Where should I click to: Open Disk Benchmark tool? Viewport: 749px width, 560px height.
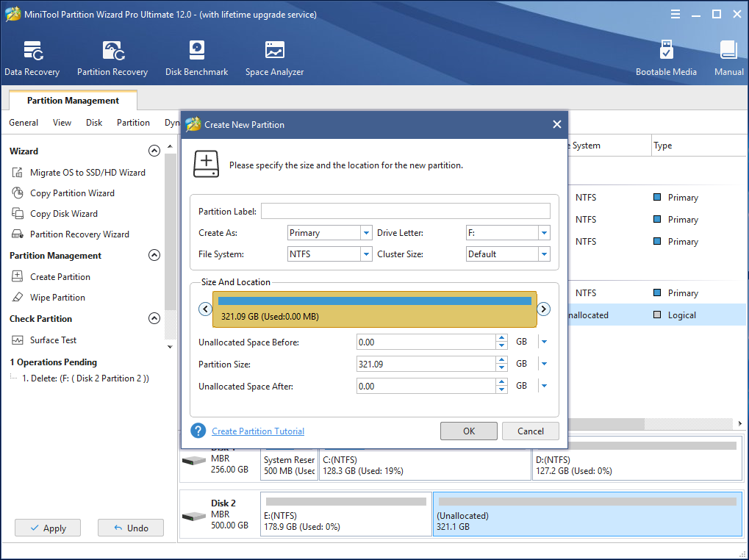click(196, 59)
